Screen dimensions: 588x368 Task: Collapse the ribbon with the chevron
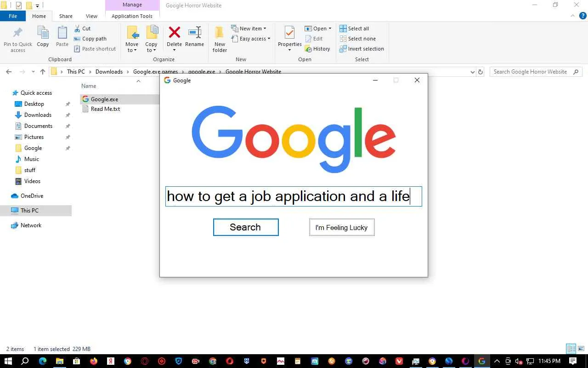pos(572,16)
